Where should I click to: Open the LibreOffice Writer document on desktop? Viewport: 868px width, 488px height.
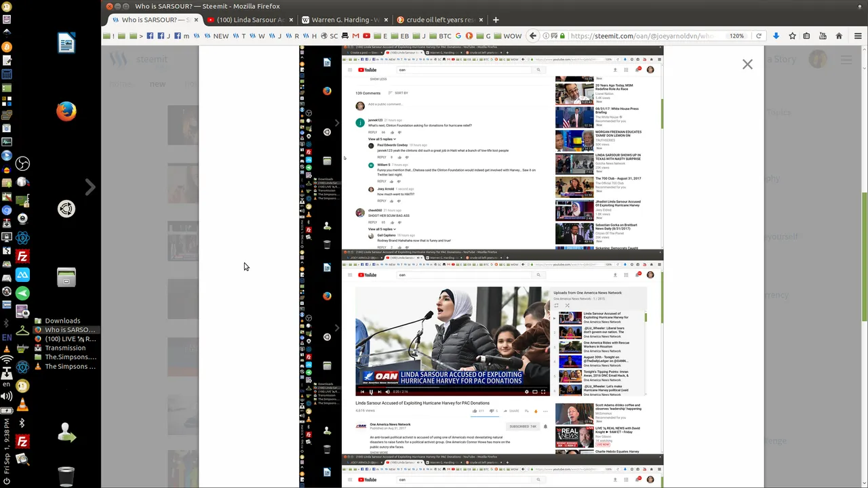tap(66, 43)
